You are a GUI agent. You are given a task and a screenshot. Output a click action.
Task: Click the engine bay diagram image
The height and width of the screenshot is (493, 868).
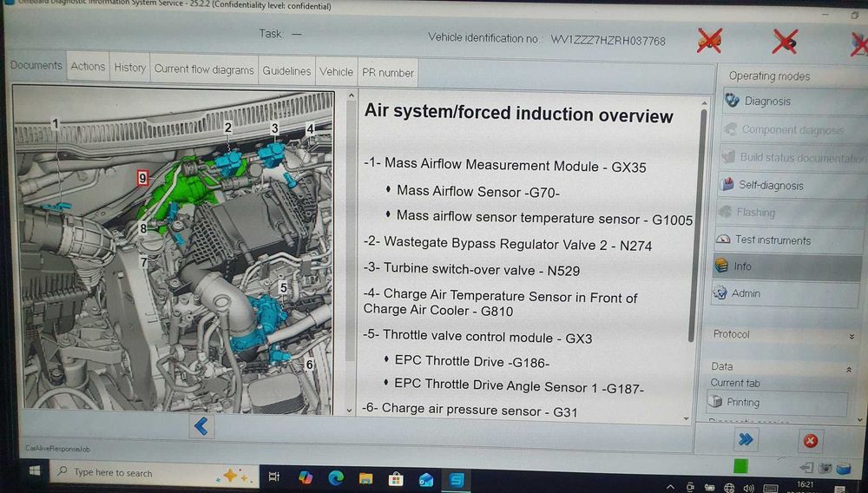[x=174, y=249]
